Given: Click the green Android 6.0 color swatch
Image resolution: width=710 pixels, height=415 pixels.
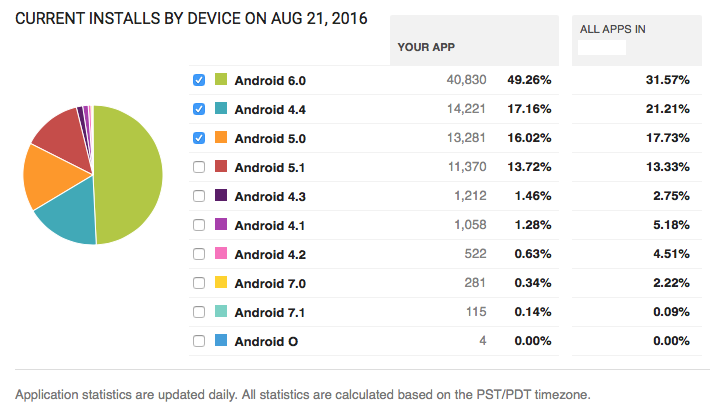Looking at the screenshot, I should [x=221, y=80].
